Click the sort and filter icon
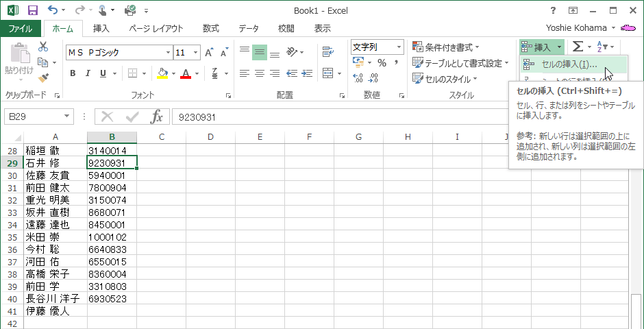The height and width of the screenshot is (329, 644). point(602,47)
